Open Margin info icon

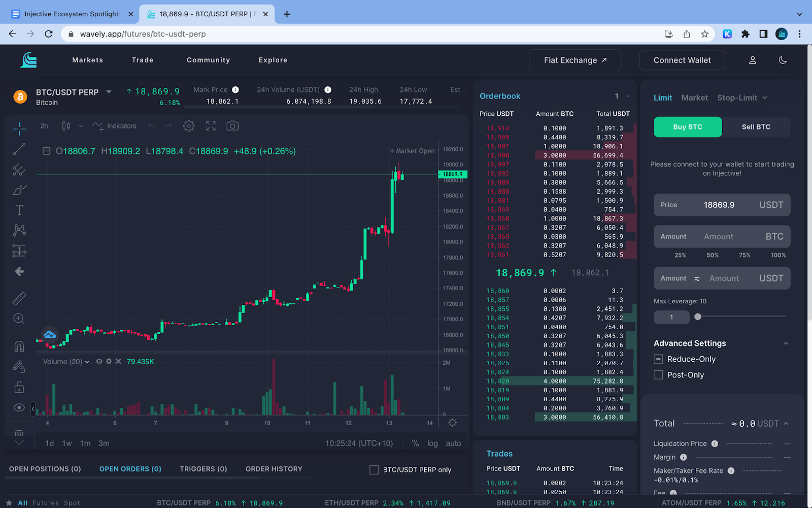point(684,457)
